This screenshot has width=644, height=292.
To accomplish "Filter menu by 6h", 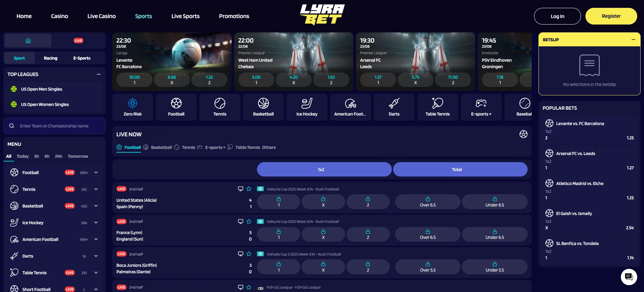I will click(47, 156).
